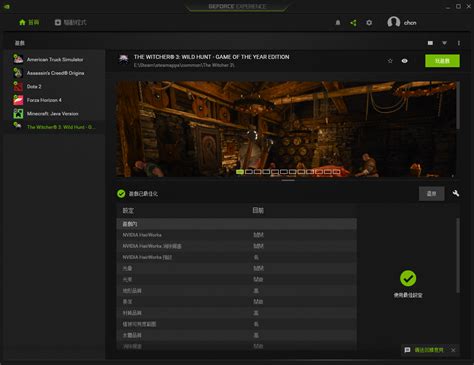Open custom settings wrench icon
This screenshot has height=365, width=474.
(456, 193)
